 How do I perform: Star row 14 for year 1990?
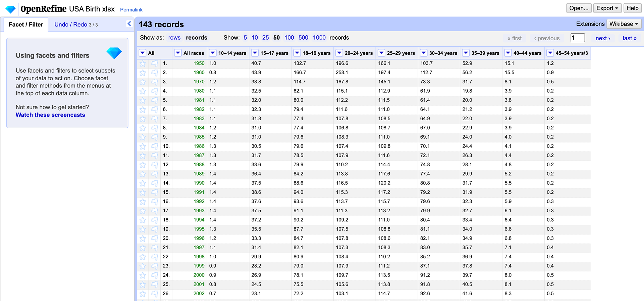(143, 183)
